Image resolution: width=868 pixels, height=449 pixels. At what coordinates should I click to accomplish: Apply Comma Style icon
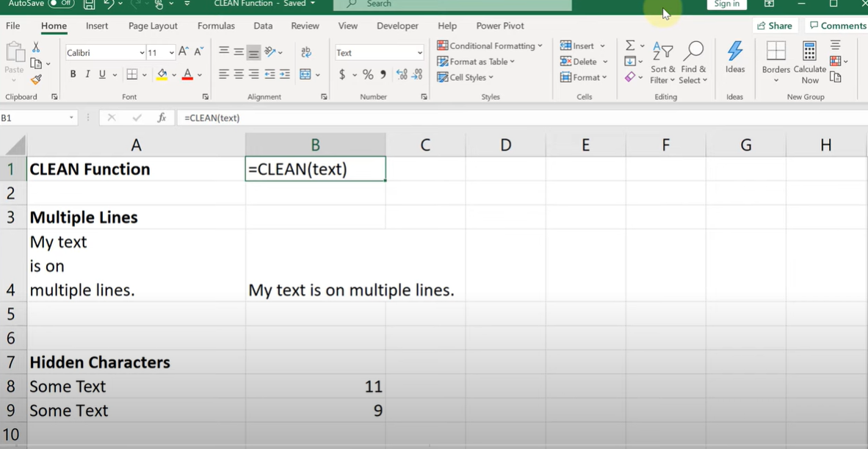coord(383,74)
